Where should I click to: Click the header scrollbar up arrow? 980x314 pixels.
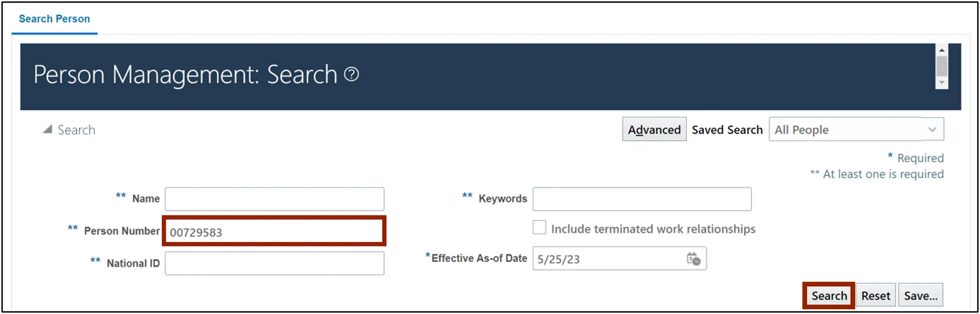click(942, 50)
